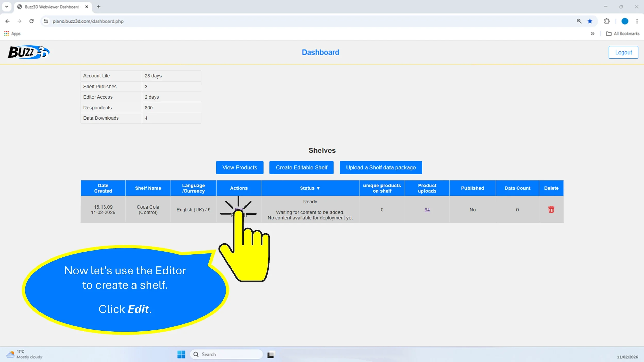
Task: Open site information icon in address bar
Action: coord(46,21)
